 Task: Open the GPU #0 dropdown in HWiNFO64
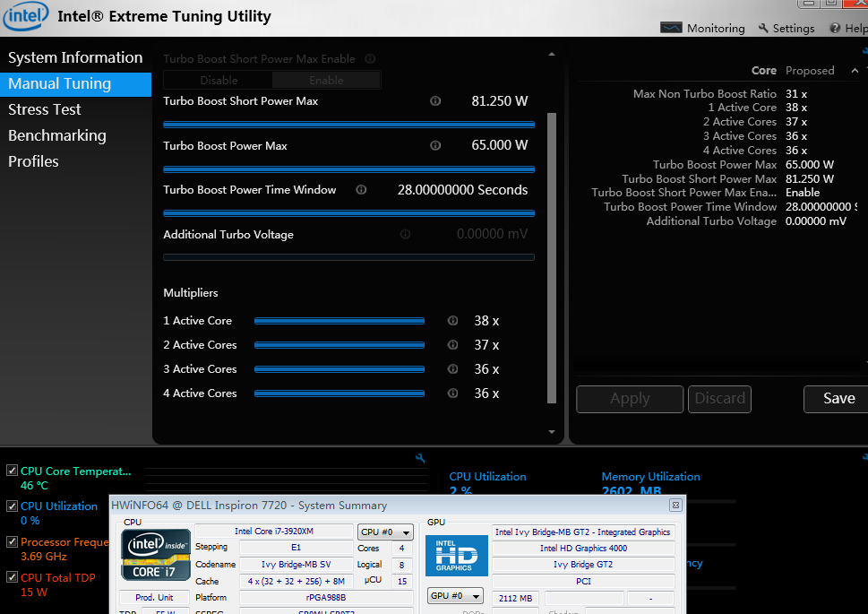tap(455, 596)
